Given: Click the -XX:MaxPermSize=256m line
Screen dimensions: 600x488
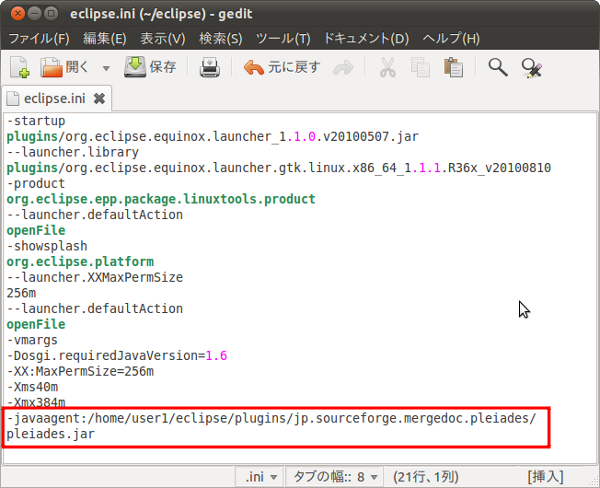Looking at the screenshot, I should (x=80, y=371).
